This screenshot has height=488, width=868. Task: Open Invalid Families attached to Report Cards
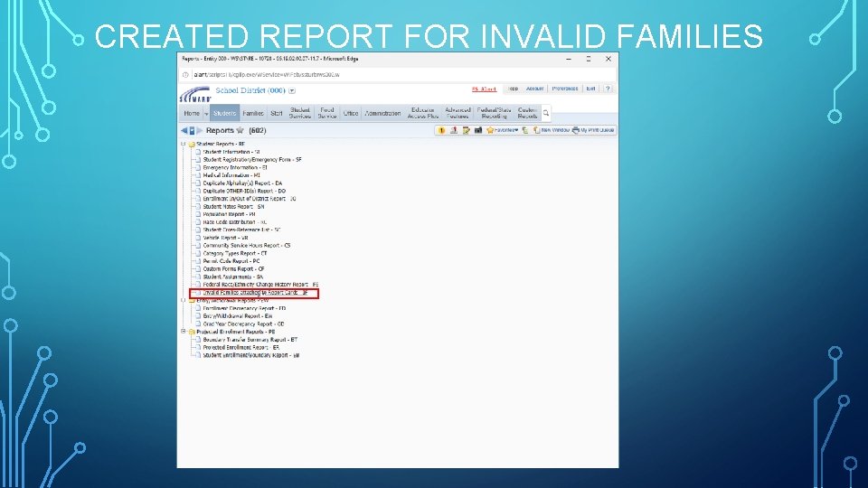click(x=255, y=293)
